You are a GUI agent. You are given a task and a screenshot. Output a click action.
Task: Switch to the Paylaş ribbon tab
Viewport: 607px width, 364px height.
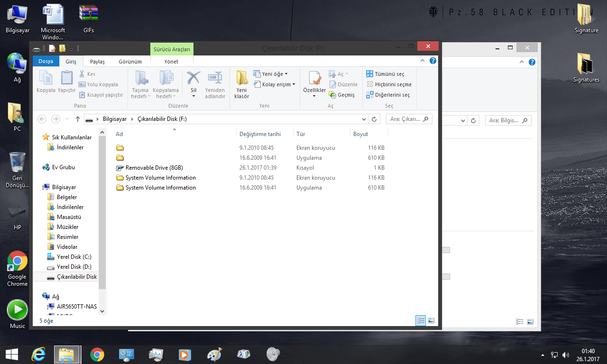97,61
